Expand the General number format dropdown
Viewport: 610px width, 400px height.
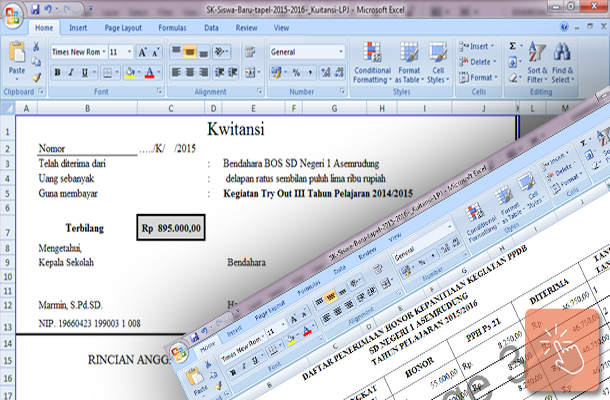click(341, 52)
